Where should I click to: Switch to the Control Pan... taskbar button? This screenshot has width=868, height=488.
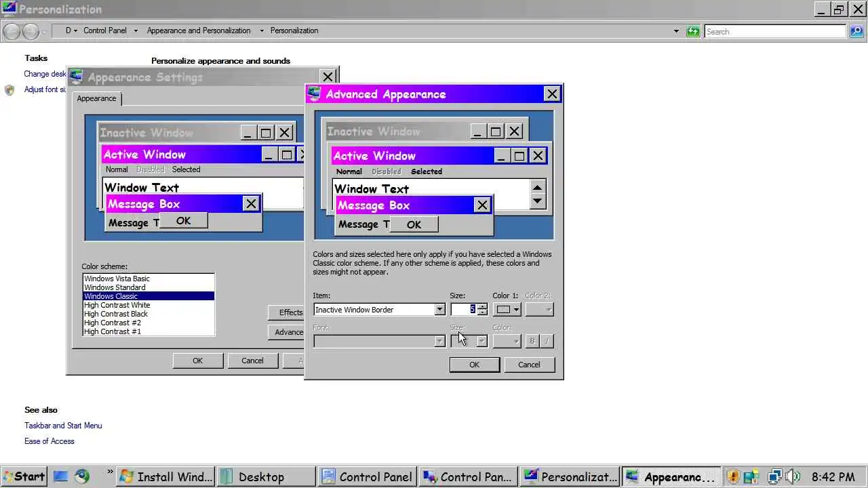[x=469, y=476]
